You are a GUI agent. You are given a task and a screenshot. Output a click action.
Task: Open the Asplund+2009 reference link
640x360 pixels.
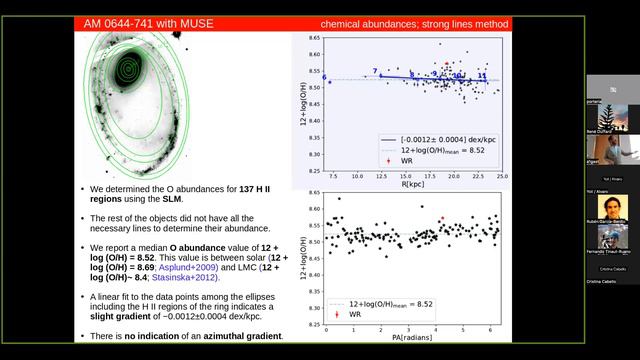pos(188,267)
